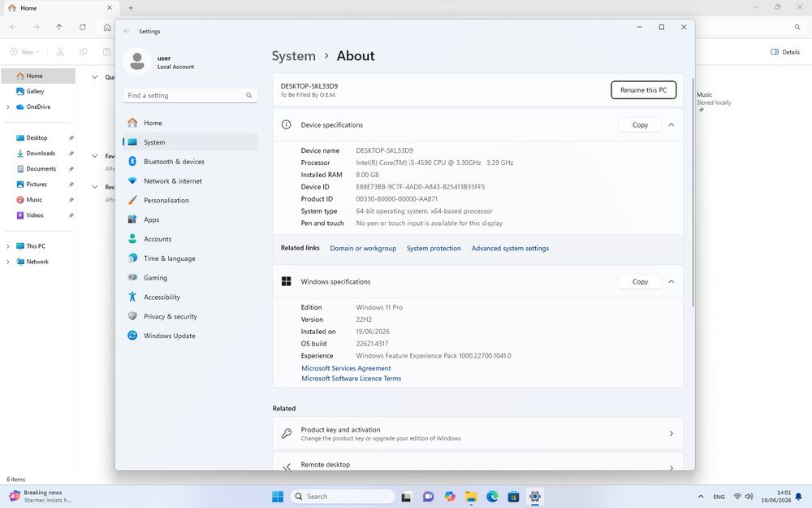Open System protection link
This screenshot has width=812, height=508.
click(x=434, y=248)
